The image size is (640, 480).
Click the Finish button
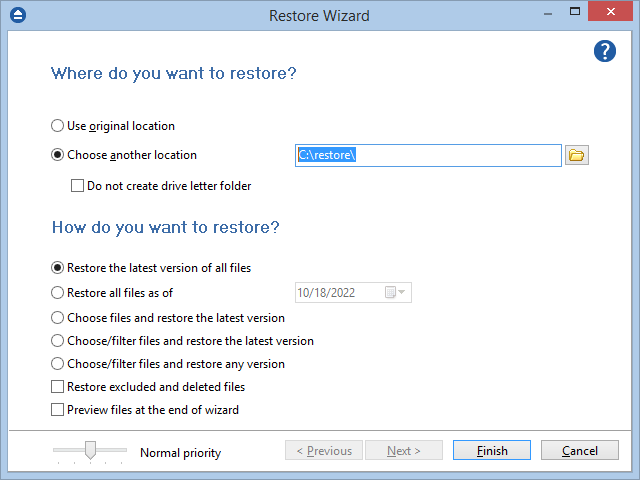(x=492, y=451)
